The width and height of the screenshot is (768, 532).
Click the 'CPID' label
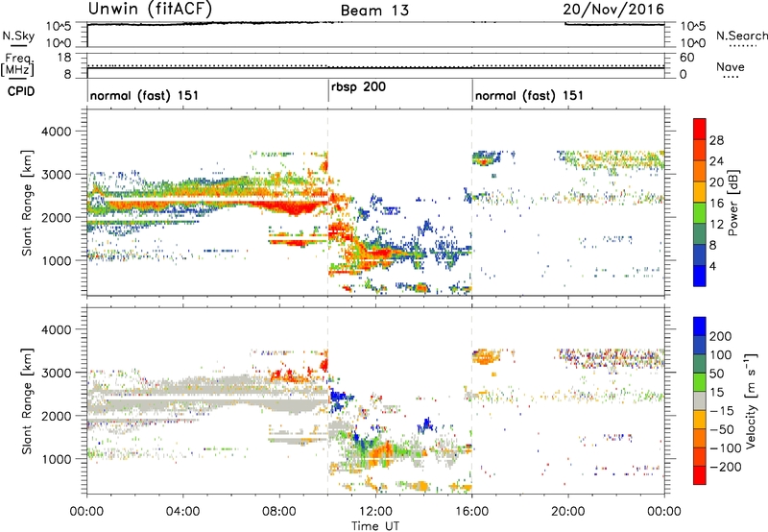(21, 91)
